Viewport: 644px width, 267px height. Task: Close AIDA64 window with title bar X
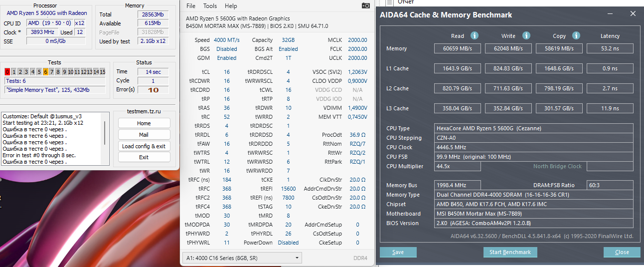point(633,14)
